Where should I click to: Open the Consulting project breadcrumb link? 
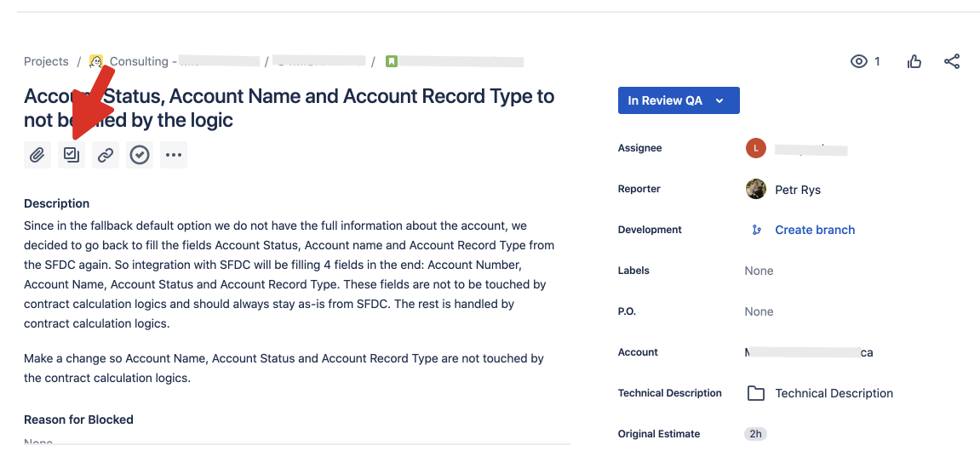139,61
